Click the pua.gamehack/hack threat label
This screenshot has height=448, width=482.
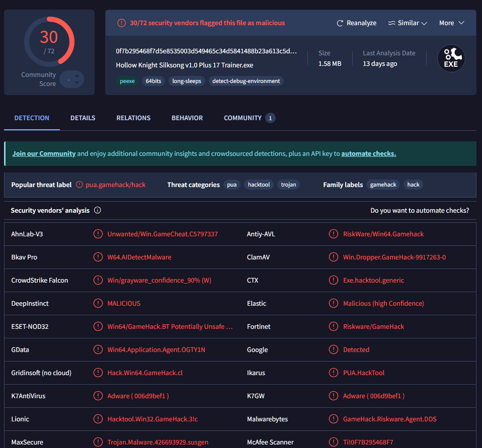(x=116, y=185)
